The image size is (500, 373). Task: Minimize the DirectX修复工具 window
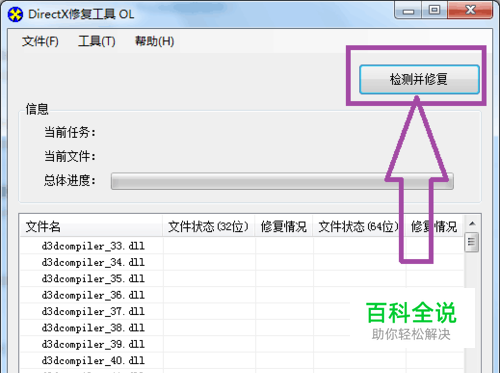(x=408, y=10)
